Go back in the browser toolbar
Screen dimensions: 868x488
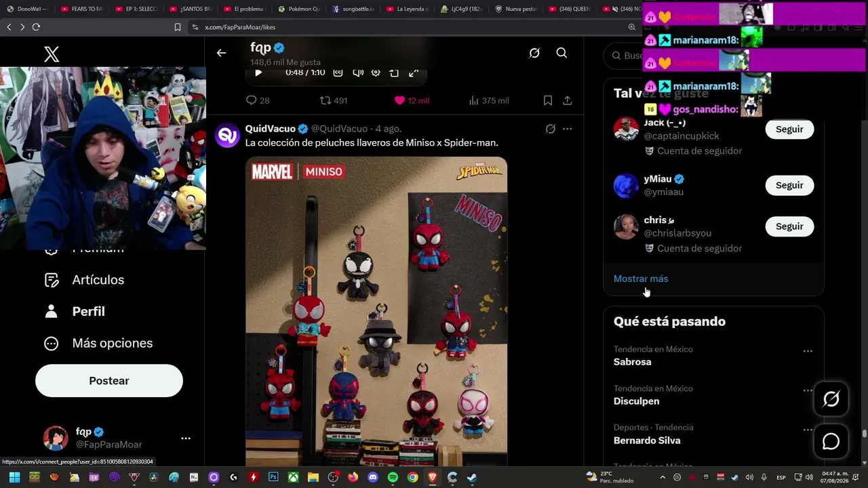coord(9,27)
